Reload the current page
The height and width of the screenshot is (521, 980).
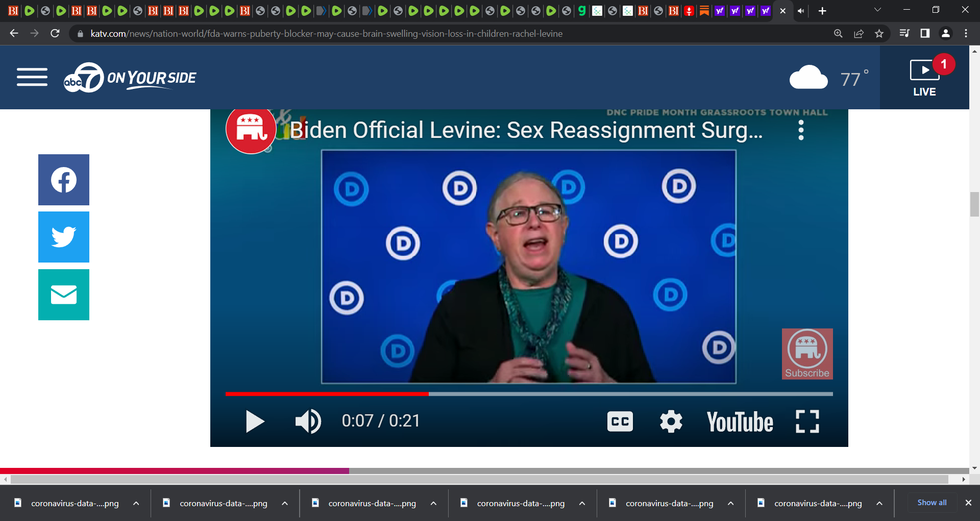click(55, 33)
